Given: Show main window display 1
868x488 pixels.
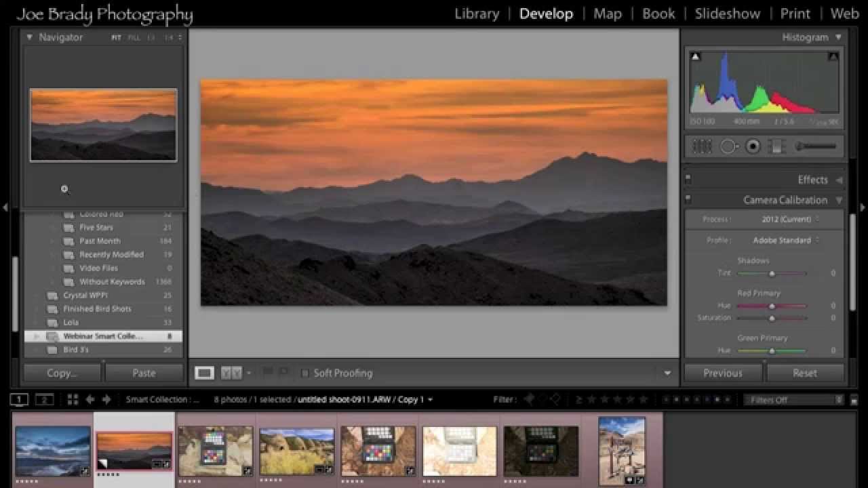Looking at the screenshot, I should pyautogui.click(x=19, y=399).
